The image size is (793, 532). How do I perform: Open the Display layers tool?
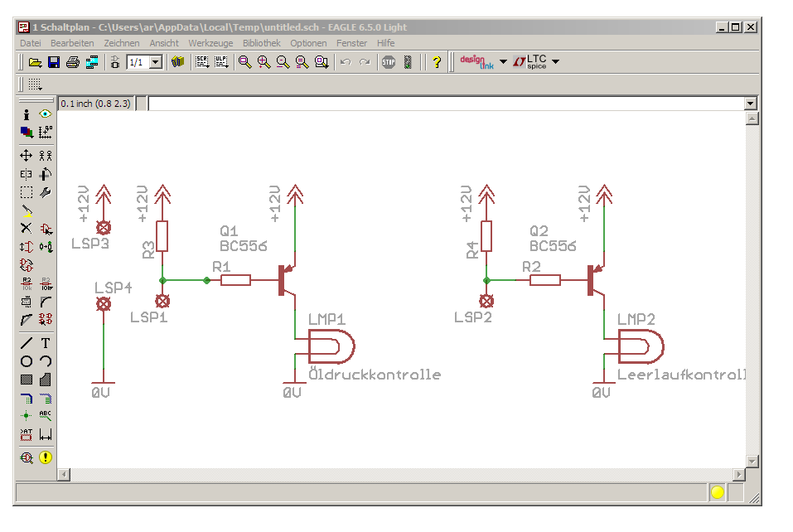tap(27, 133)
